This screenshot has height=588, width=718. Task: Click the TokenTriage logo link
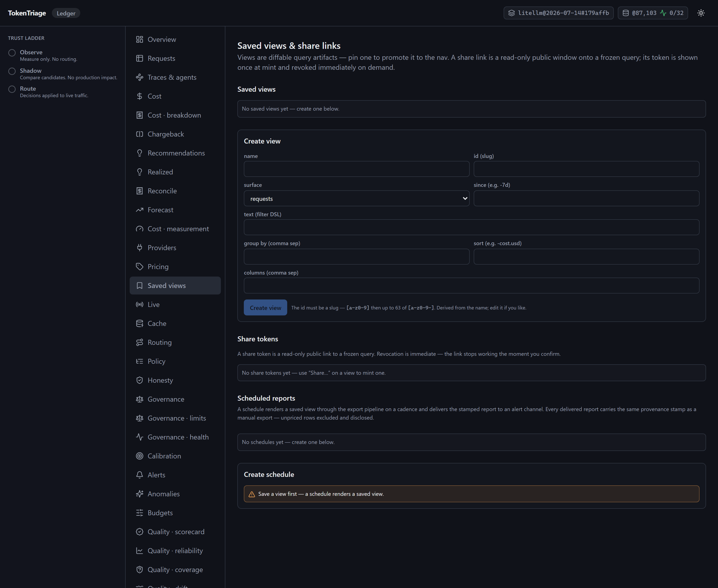[27, 13]
